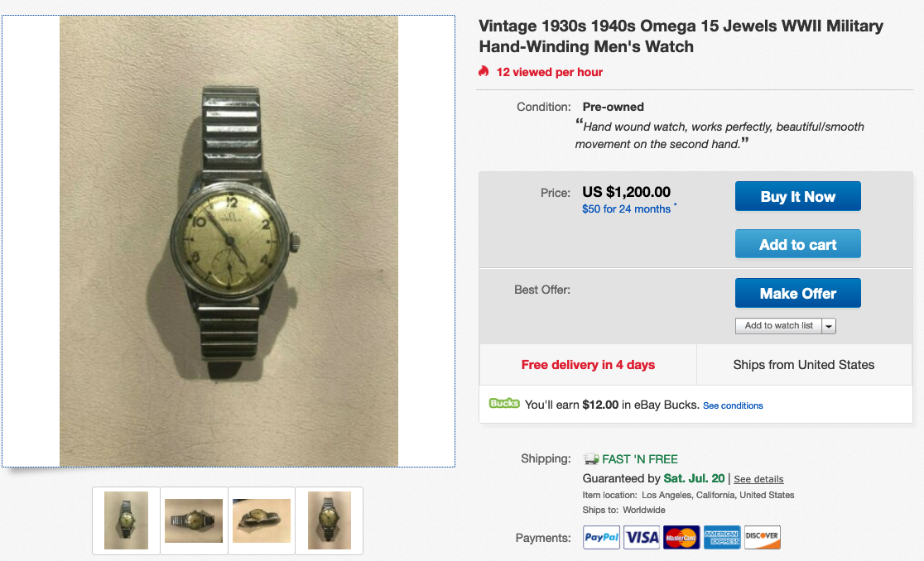Click the red flame views icon

[x=484, y=72]
